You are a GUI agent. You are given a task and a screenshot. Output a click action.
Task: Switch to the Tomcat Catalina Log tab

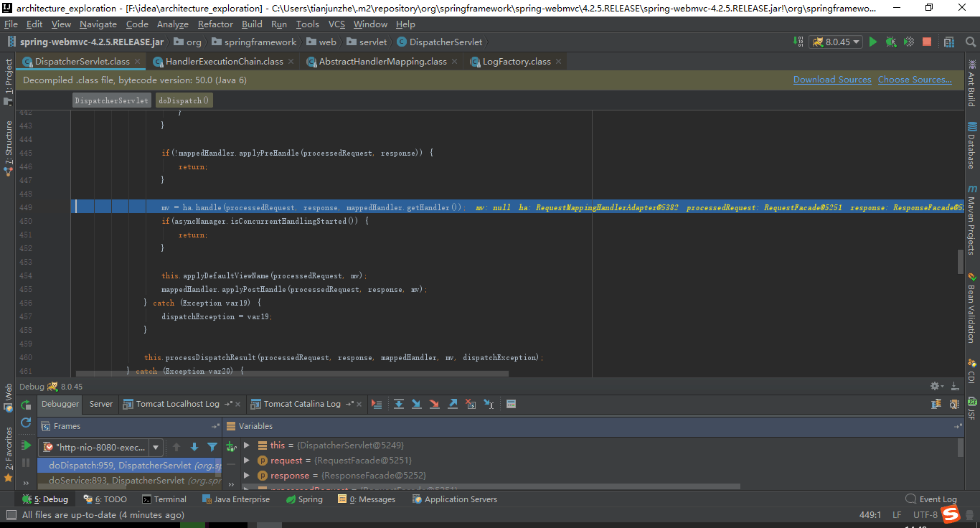click(x=306, y=404)
